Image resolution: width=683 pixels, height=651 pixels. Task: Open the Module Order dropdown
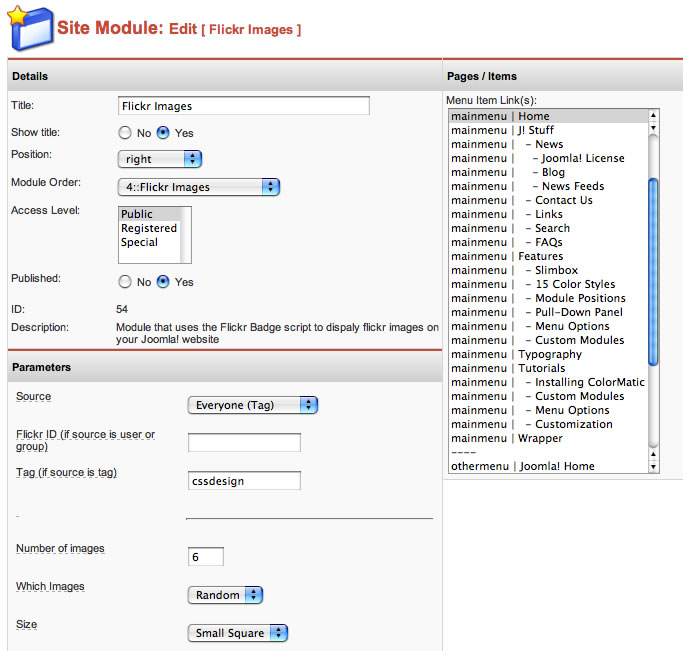(198, 186)
